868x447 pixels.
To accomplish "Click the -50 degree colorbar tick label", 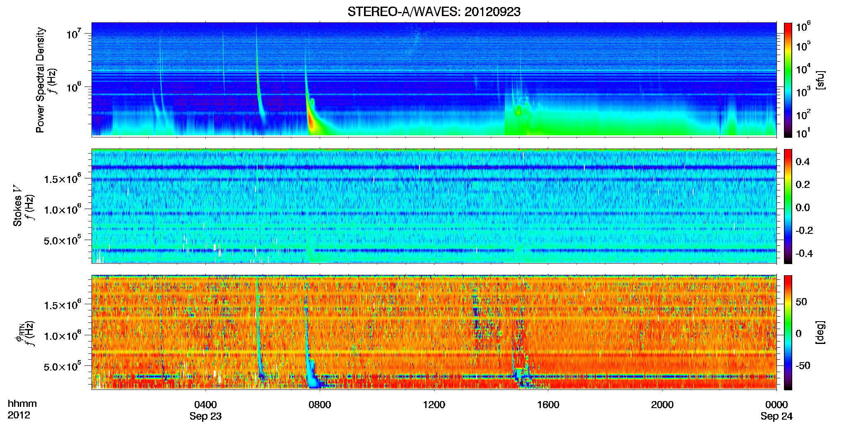I will 803,365.
